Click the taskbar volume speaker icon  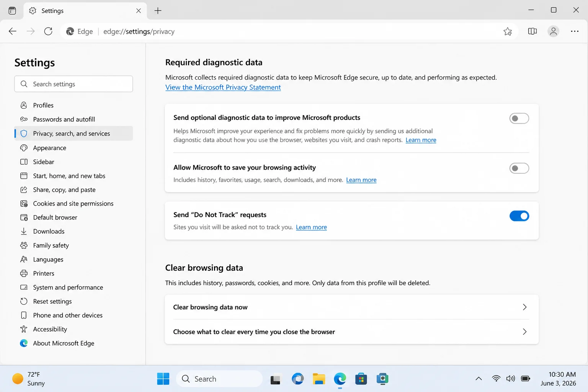[x=511, y=379]
